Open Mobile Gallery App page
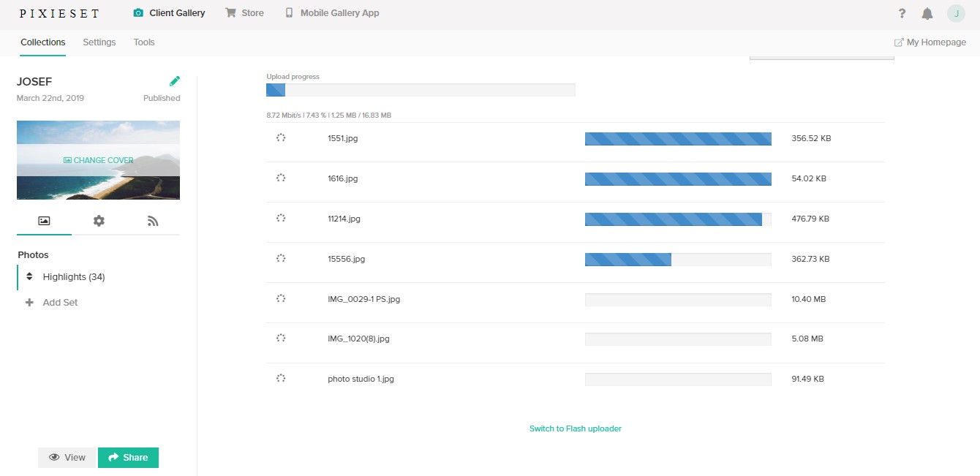980x476 pixels. (x=332, y=13)
